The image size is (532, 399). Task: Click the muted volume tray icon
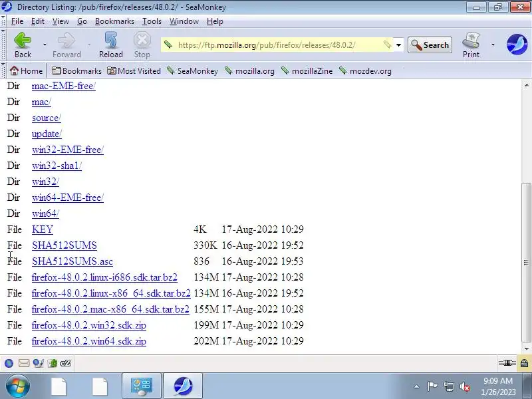pyautogui.click(x=464, y=386)
